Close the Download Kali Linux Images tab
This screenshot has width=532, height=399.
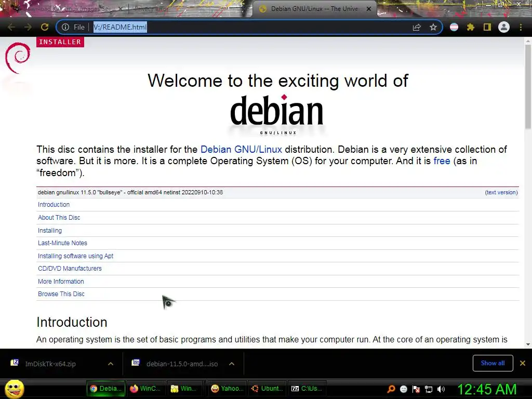[120, 9]
